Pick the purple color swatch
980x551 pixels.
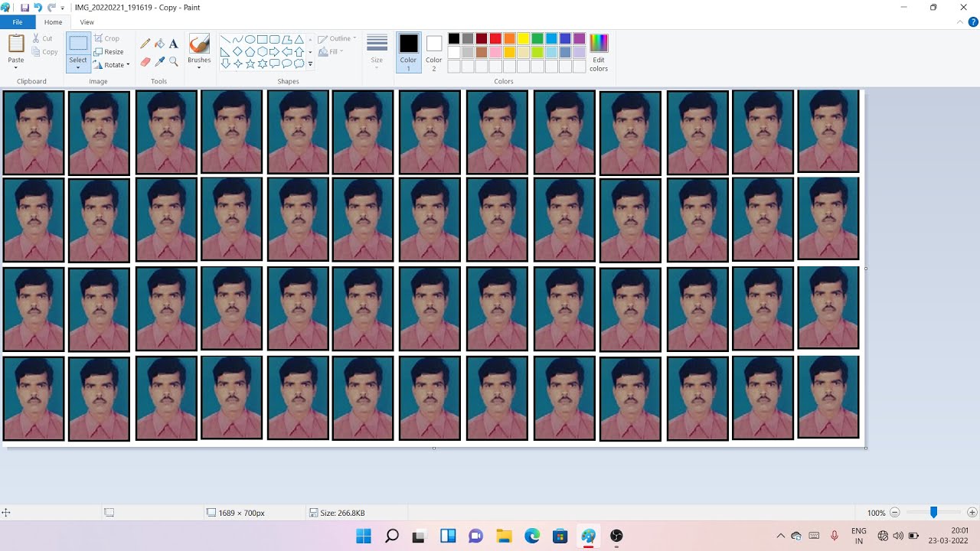580,38
